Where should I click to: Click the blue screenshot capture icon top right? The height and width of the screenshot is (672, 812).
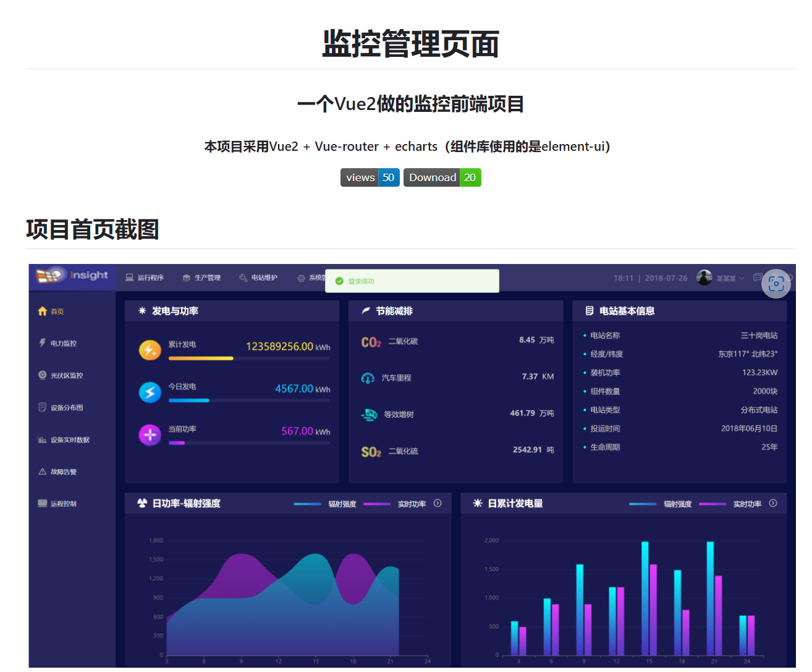click(x=776, y=284)
